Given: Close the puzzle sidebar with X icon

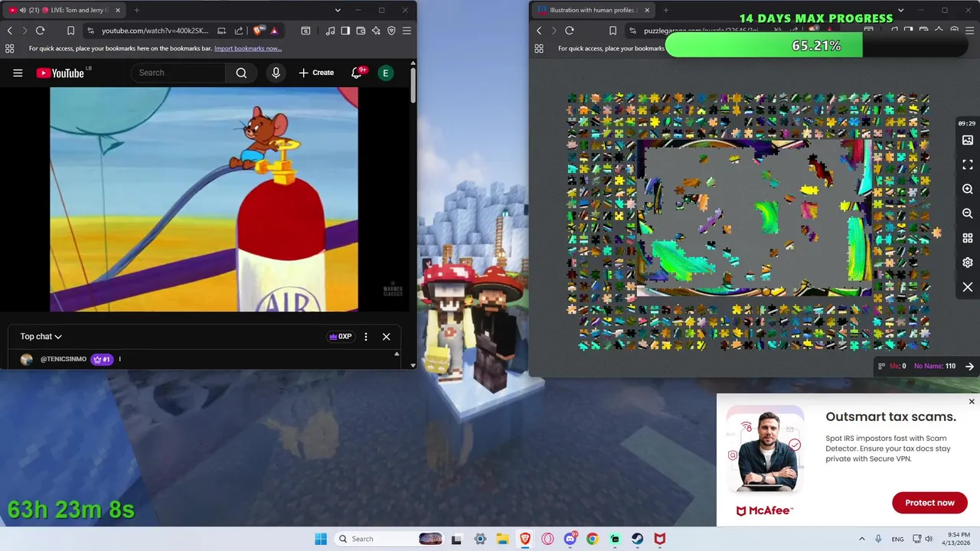Looking at the screenshot, I should [968, 287].
